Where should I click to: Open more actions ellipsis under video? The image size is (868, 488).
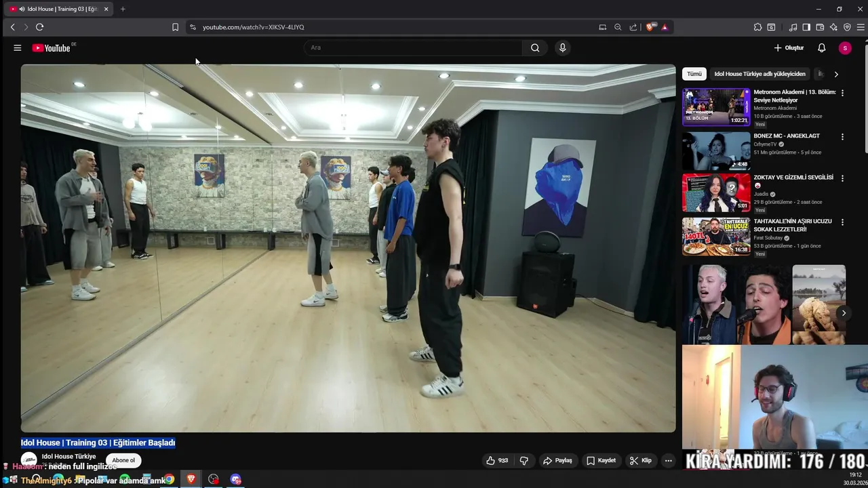tap(668, 460)
